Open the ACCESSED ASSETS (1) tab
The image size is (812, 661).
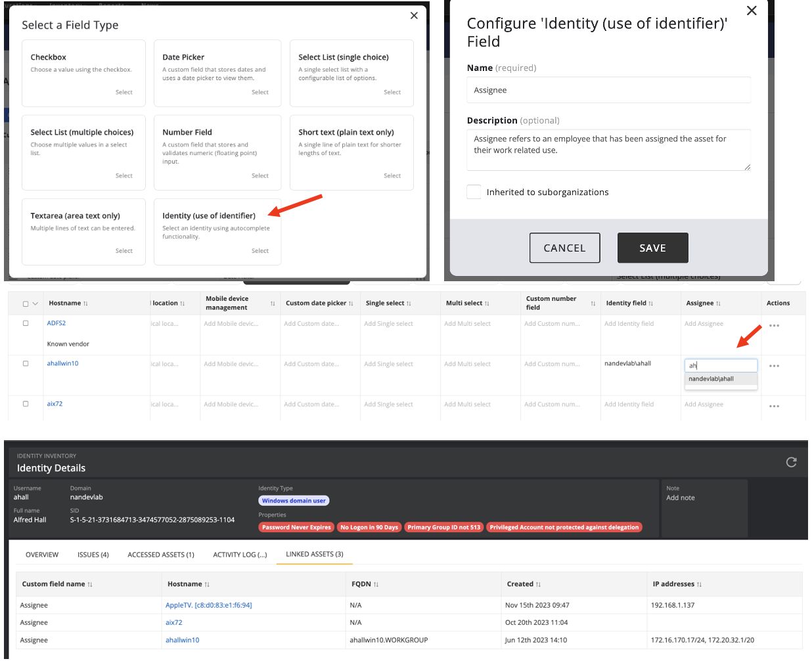coord(161,555)
